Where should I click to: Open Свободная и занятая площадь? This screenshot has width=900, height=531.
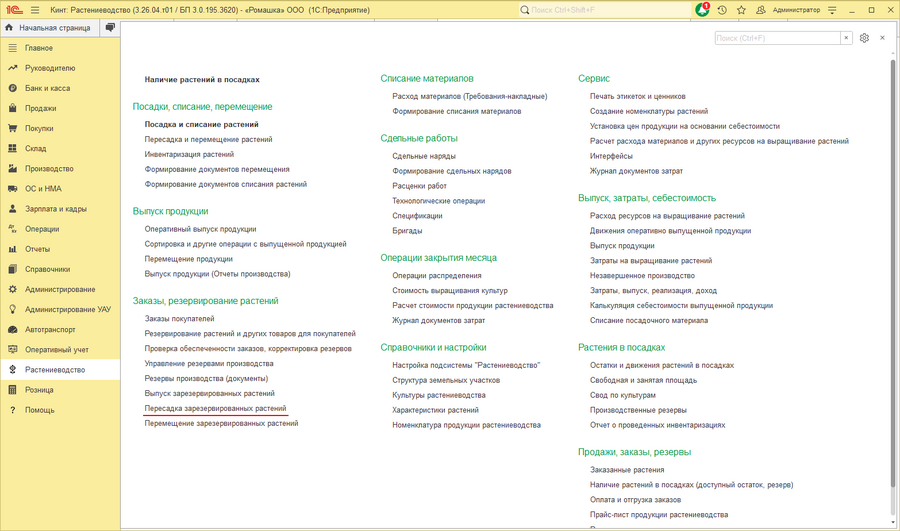(x=643, y=380)
